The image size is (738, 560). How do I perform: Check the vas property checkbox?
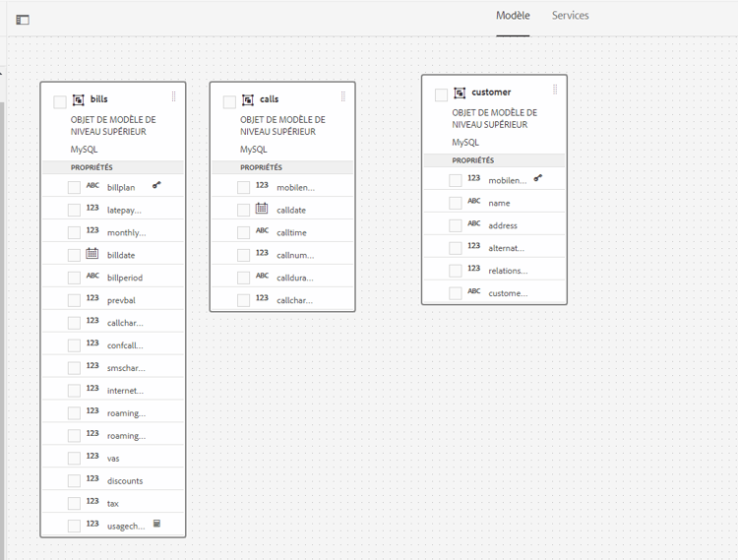click(74, 459)
